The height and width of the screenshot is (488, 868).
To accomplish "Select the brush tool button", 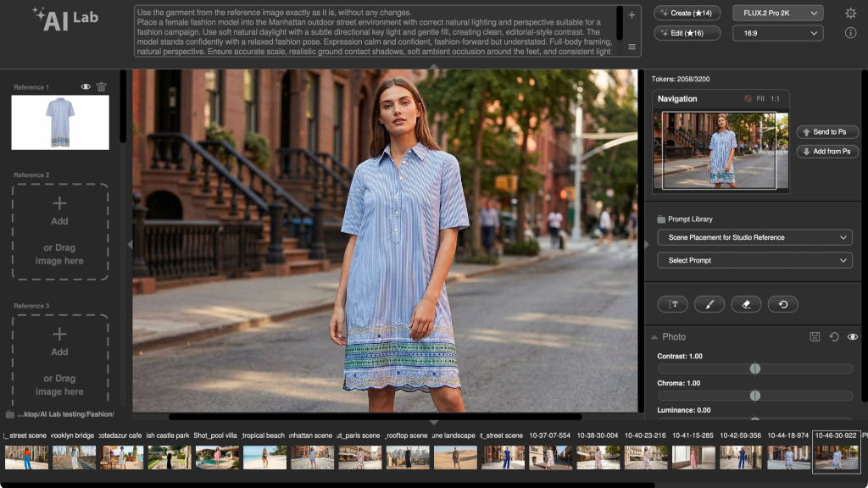I will pos(709,304).
